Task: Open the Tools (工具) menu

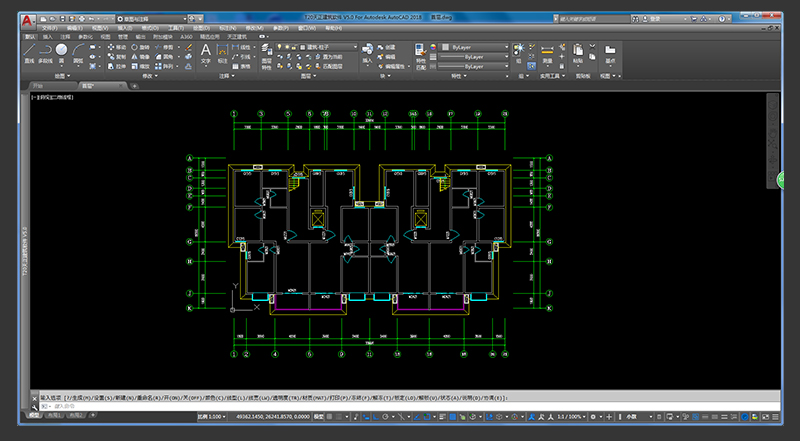Action: click(x=176, y=28)
